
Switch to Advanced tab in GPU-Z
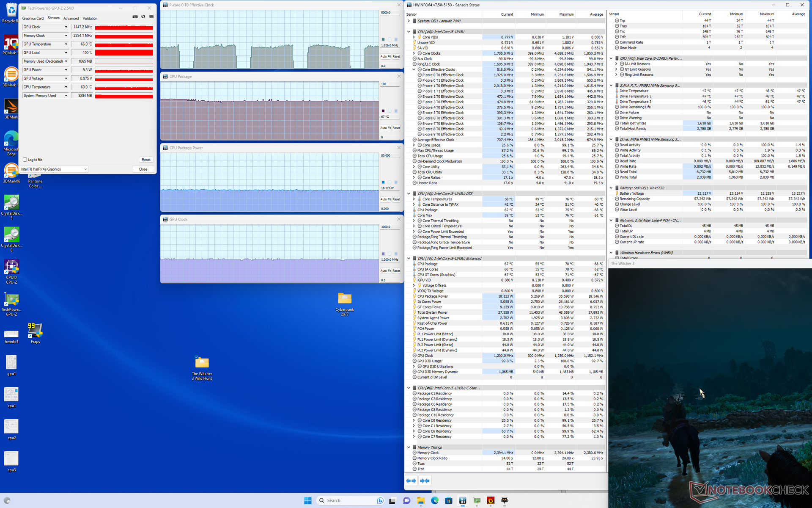tap(71, 18)
